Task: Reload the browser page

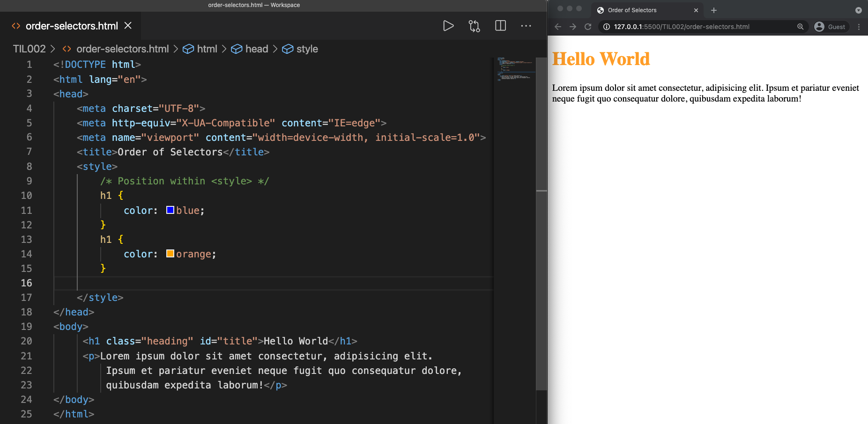Action: click(588, 27)
